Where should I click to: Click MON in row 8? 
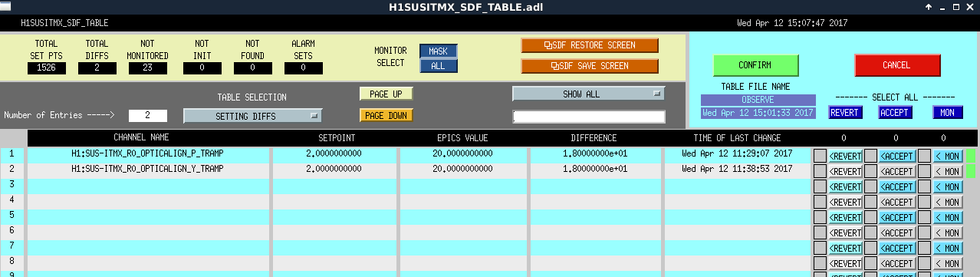pyautogui.click(x=948, y=263)
